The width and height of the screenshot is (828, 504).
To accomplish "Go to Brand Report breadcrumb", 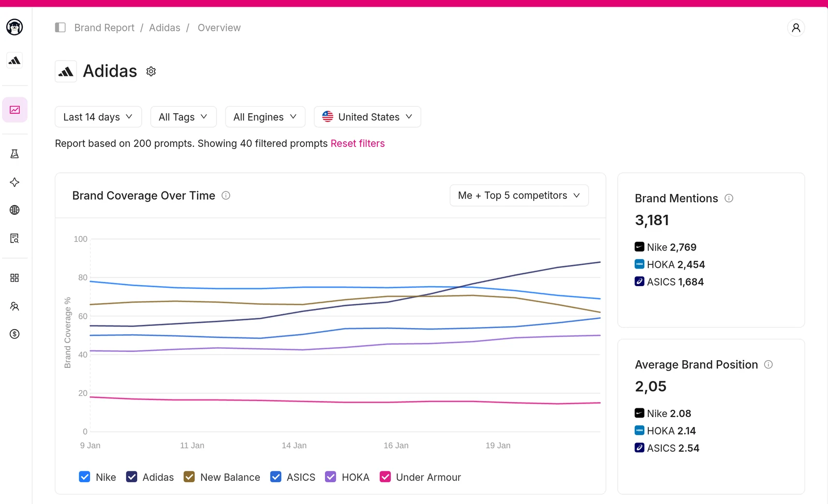I will [104, 27].
